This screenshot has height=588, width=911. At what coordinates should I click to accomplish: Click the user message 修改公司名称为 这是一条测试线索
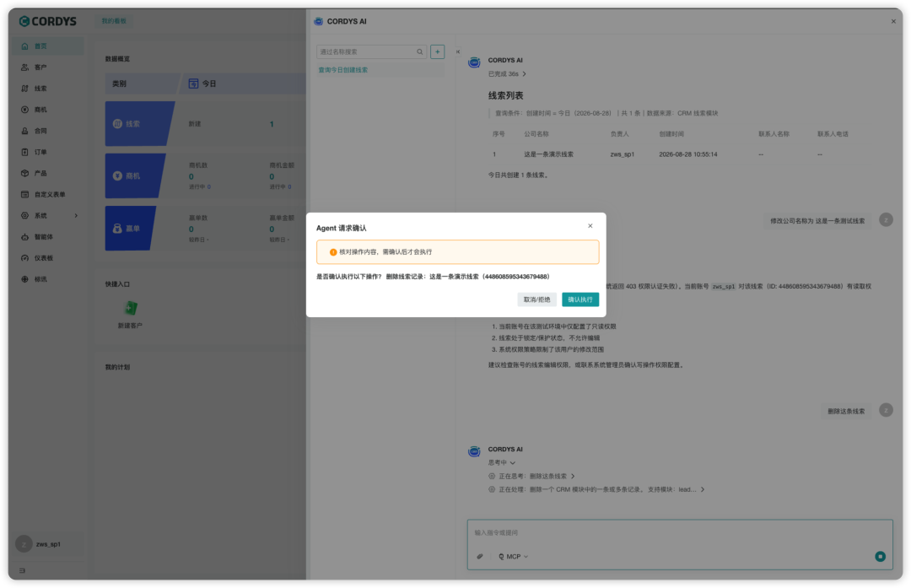coord(817,221)
